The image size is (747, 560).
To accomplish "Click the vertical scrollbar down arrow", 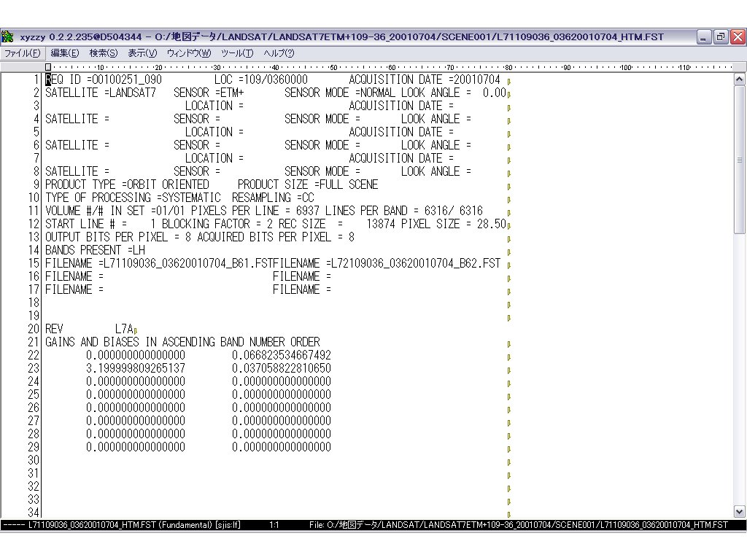I will click(x=740, y=512).
